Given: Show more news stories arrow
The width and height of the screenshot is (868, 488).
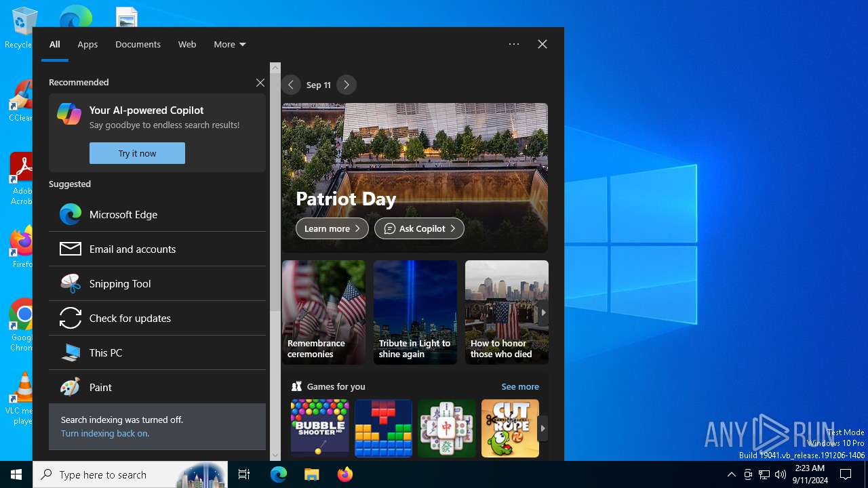Looking at the screenshot, I should tap(543, 312).
